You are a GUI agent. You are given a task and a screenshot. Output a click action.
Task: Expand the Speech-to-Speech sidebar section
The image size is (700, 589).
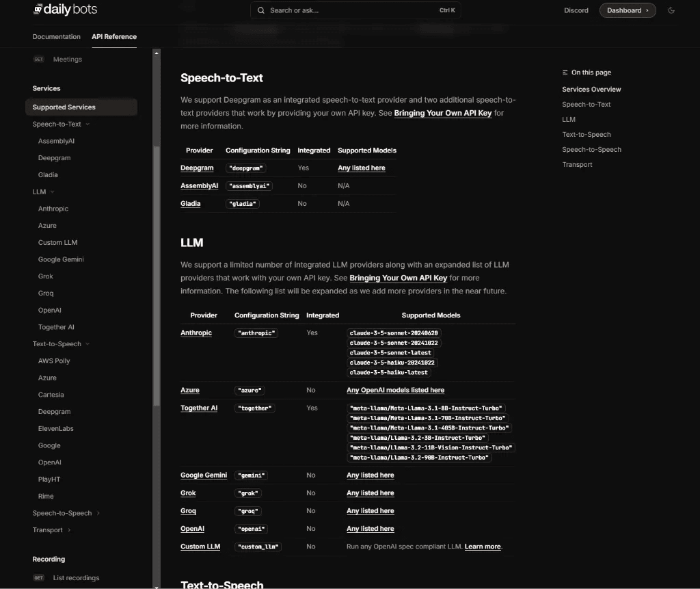98,513
